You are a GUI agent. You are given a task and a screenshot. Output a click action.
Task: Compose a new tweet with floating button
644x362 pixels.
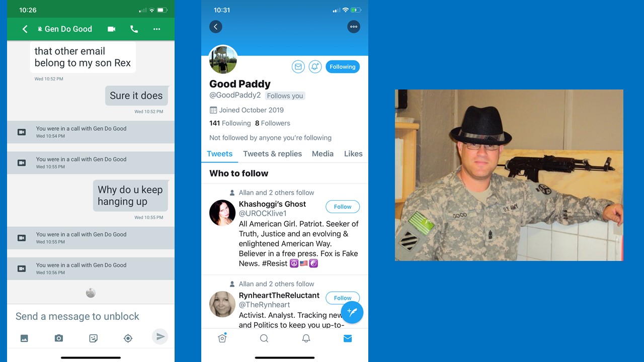352,312
